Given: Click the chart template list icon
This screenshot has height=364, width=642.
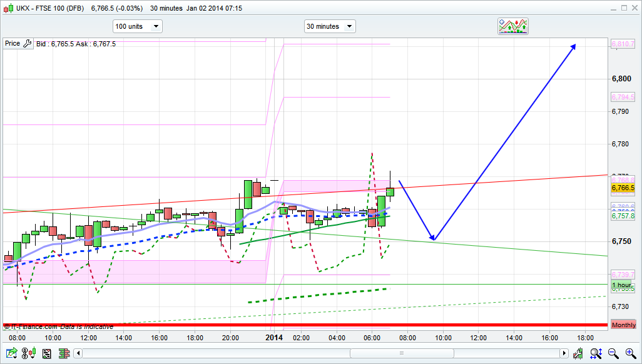Looking at the screenshot, I should 46,354.
